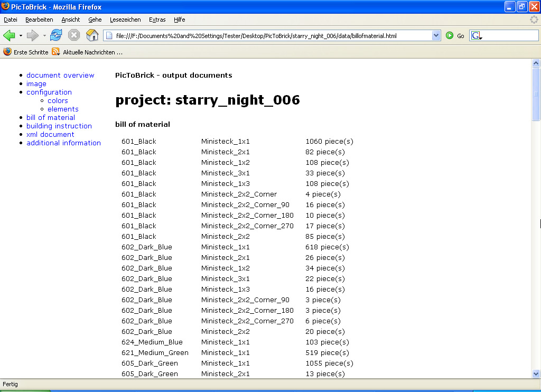Viewport: 541px width, 392px height.
Task: Click the Google search input field
Action: coord(510,35)
